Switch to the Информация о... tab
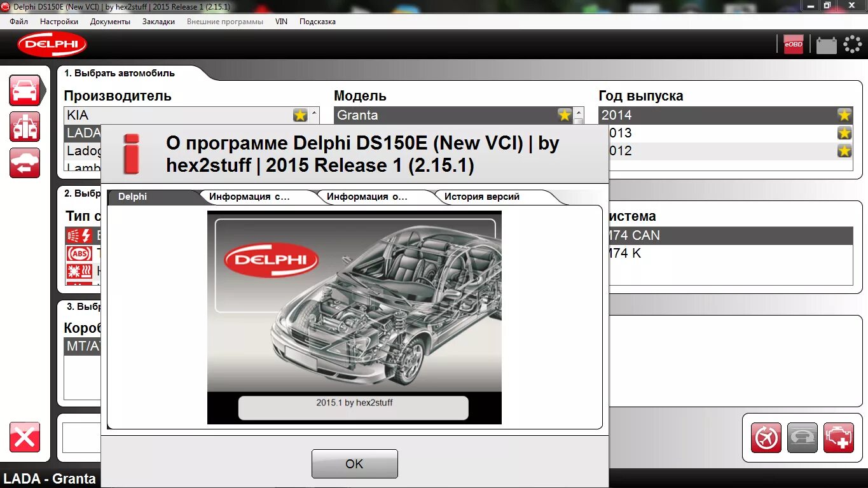 [x=375, y=197]
